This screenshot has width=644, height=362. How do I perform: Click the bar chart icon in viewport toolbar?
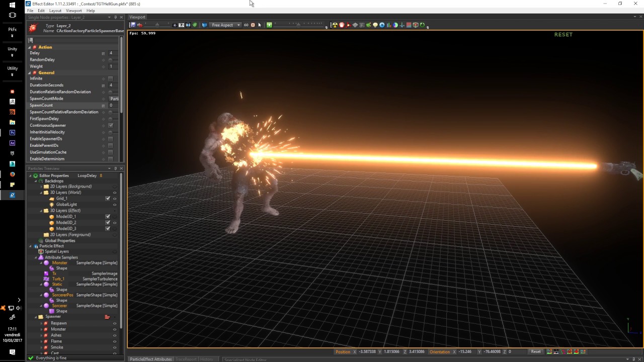point(389,25)
